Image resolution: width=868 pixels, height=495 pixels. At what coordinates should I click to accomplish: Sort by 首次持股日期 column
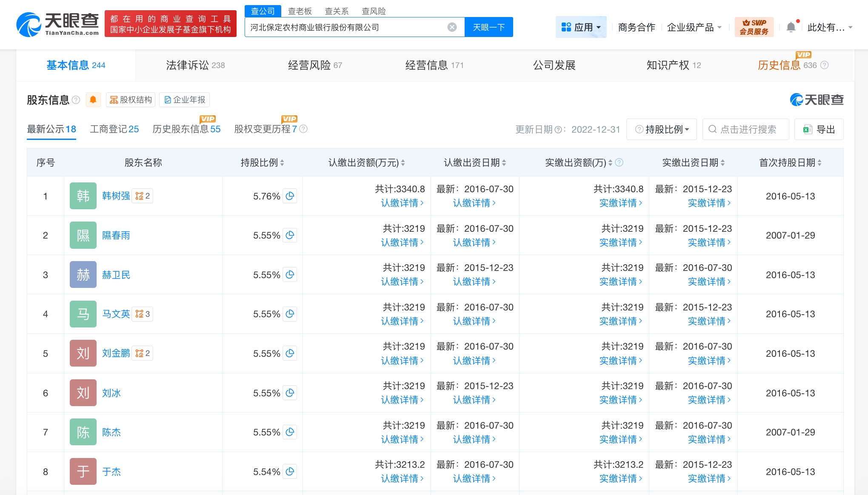click(x=790, y=162)
